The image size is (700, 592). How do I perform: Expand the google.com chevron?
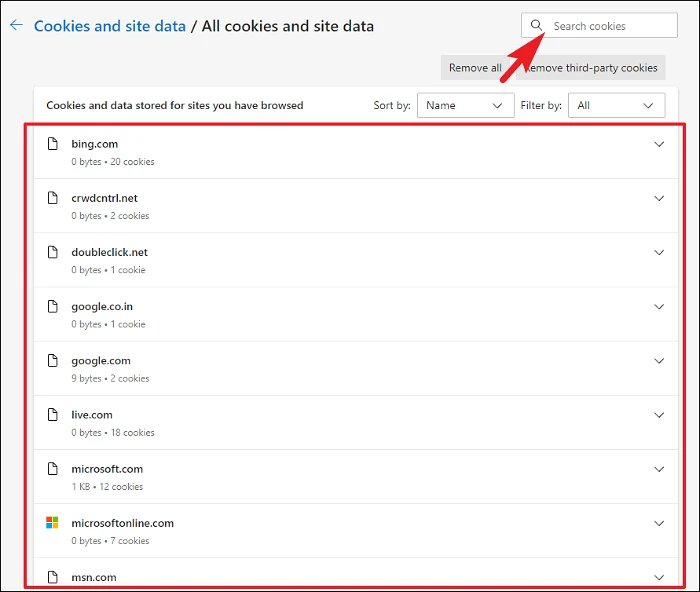click(x=659, y=361)
